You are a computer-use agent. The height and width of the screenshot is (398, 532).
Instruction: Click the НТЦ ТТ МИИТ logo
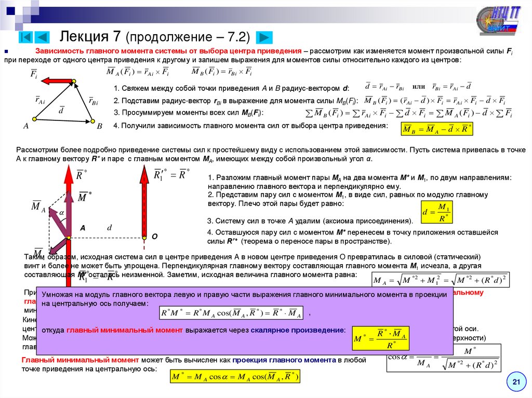click(498, 20)
